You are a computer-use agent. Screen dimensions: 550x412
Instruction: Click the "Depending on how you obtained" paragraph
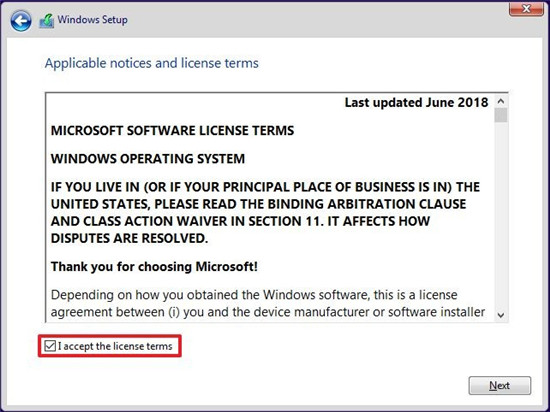(x=268, y=303)
